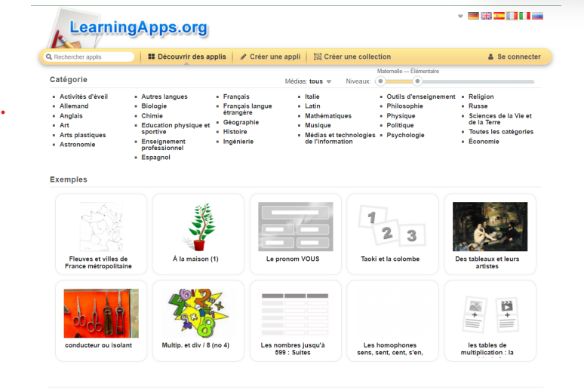Open the Physique category
The height and width of the screenshot is (392, 584).
coord(401,116)
